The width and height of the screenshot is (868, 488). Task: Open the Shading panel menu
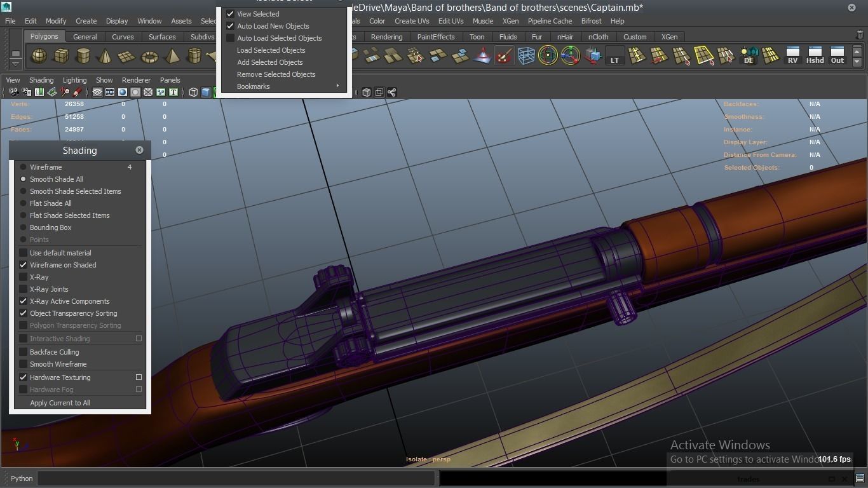[41, 80]
